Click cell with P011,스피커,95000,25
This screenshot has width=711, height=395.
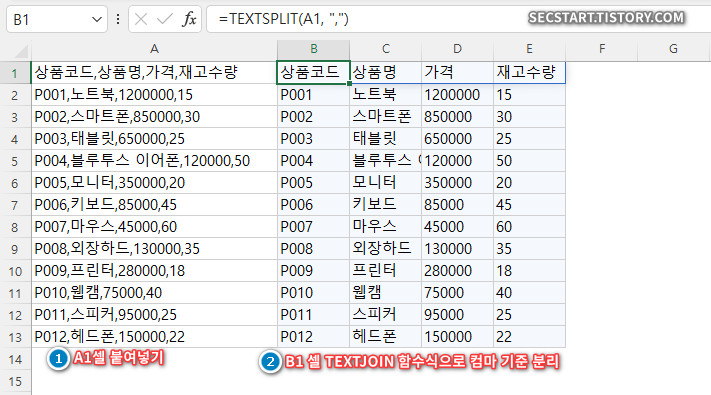[x=154, y=315]
